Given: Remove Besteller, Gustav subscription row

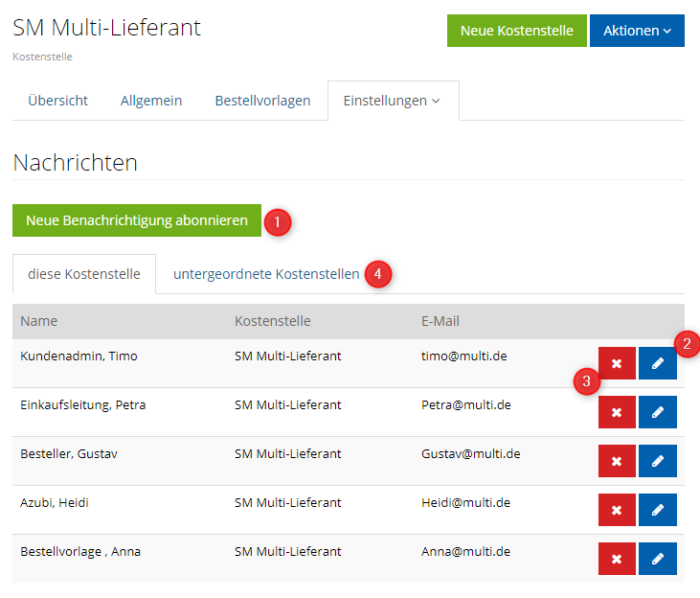Looking at the screenshot, I should (x=617, y=461).
